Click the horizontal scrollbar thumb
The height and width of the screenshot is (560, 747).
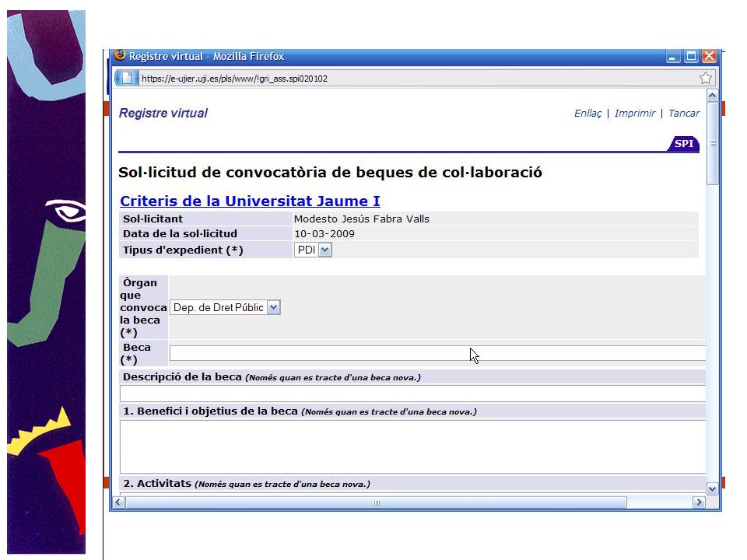[x=377, y=502]
